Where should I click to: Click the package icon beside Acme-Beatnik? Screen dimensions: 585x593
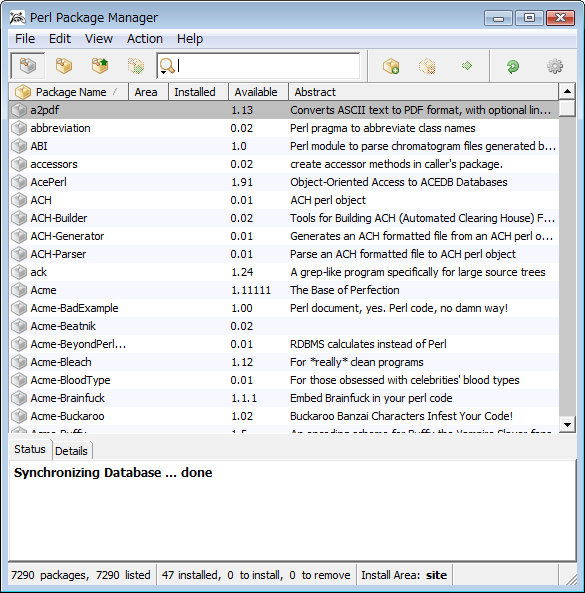pos(19,326)
